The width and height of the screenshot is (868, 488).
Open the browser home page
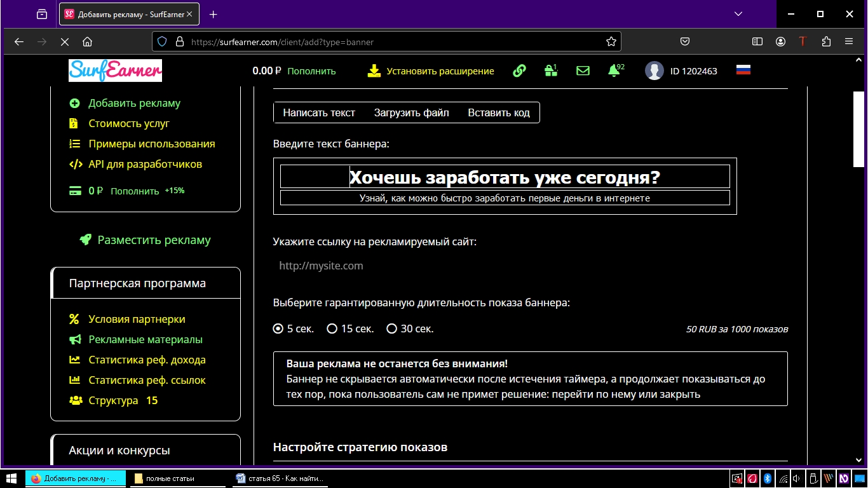click(88, 41)
